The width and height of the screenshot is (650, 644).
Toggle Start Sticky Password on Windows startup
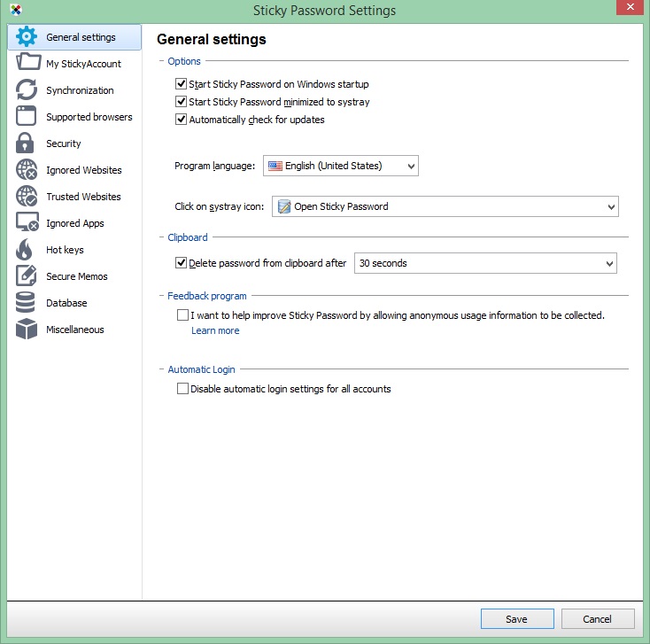[181, 84]
